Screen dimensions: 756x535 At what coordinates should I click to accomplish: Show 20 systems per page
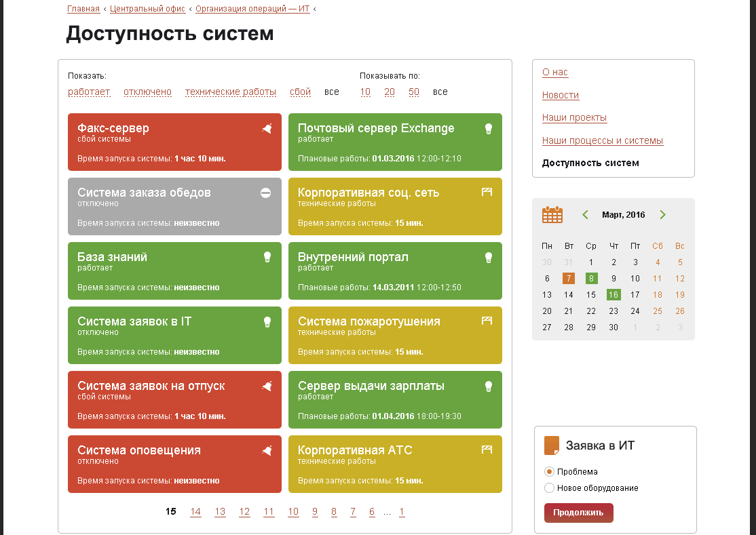pos(390,92)
